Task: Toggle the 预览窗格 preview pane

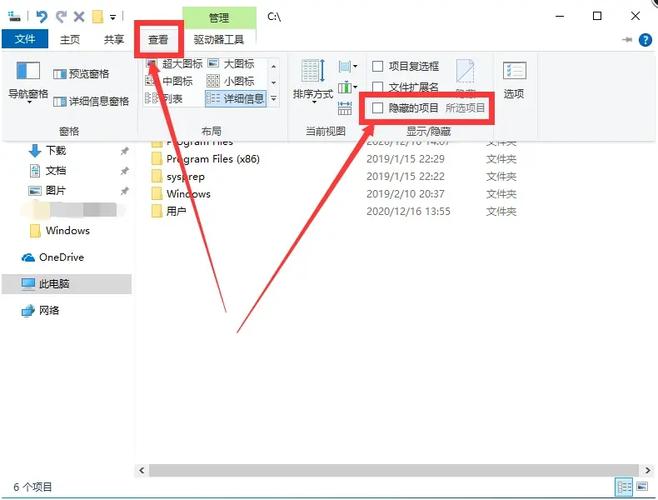Action: 81,74
